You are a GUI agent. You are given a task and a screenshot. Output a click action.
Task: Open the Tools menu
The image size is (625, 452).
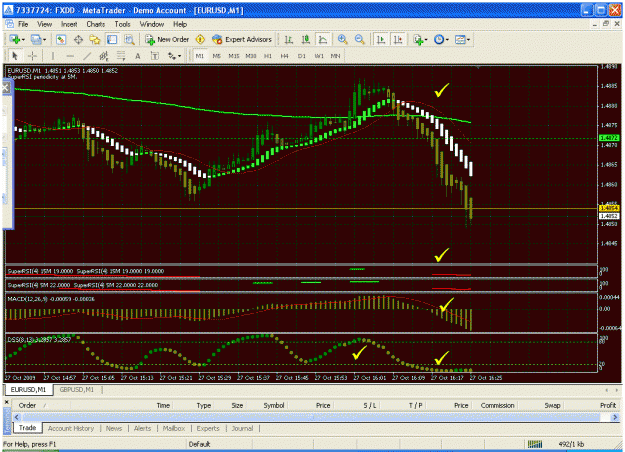pyautogui.click(x=122, y=24)
